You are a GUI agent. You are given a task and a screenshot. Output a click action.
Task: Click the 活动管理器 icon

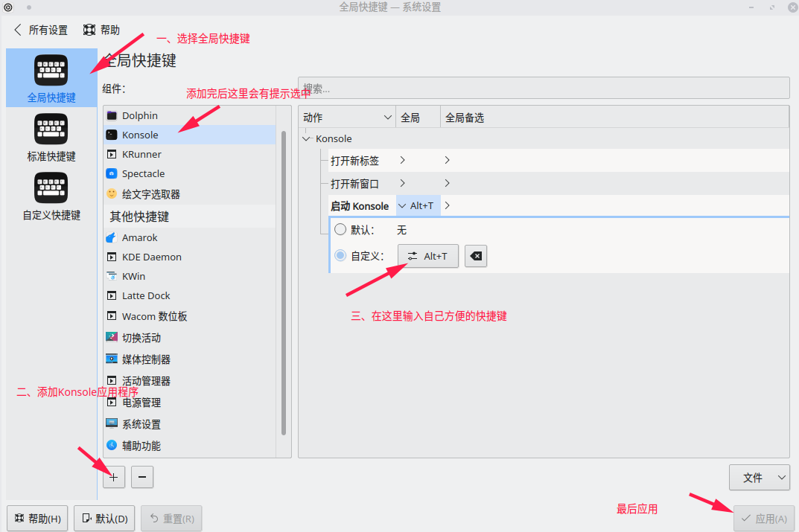point(112,380)
